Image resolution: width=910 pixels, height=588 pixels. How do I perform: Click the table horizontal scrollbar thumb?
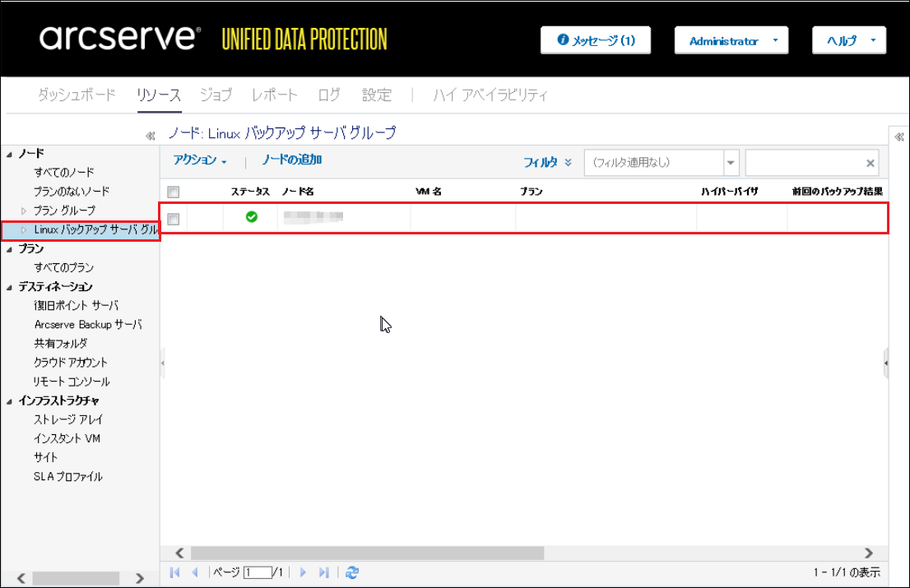(x=367, y=553)
